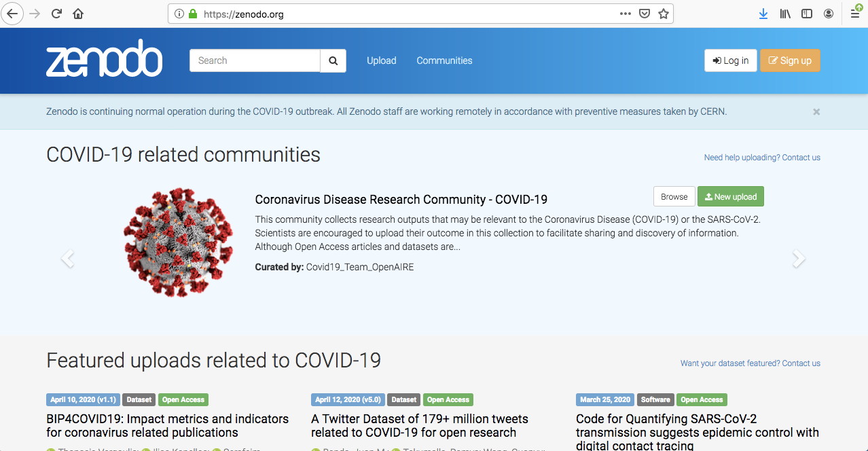
Task: Click the March 25, 2020 date badge
Action: tap(605, 400)
